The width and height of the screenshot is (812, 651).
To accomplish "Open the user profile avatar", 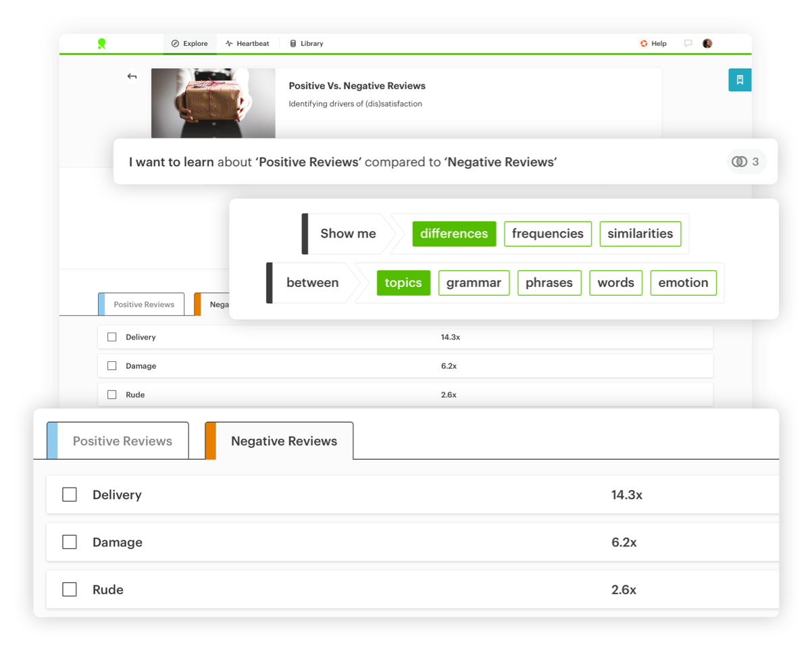I will (707, 44).
